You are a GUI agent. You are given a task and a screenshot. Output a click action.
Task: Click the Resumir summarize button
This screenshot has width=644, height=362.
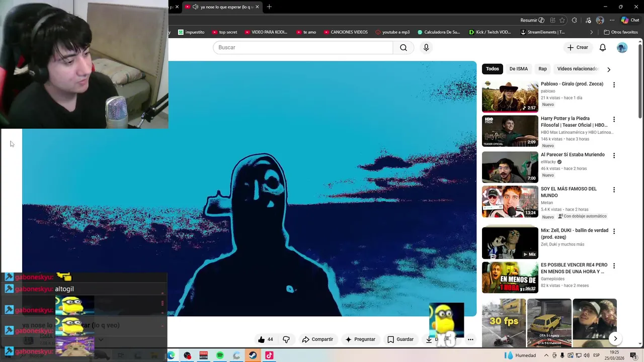coord(532,20)
